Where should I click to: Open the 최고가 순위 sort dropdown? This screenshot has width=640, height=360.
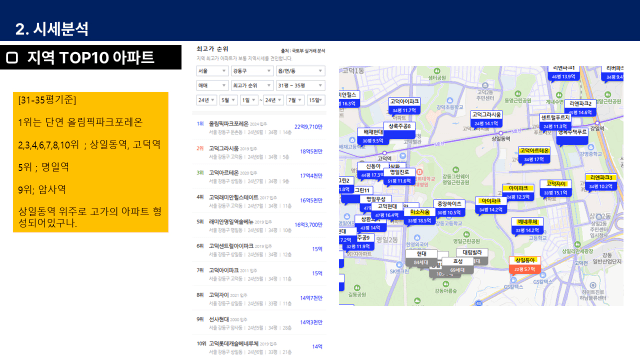(252, 85)
